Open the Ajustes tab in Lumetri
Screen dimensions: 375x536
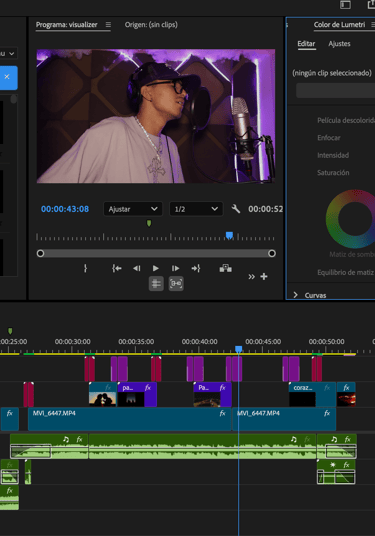[339, 44]
